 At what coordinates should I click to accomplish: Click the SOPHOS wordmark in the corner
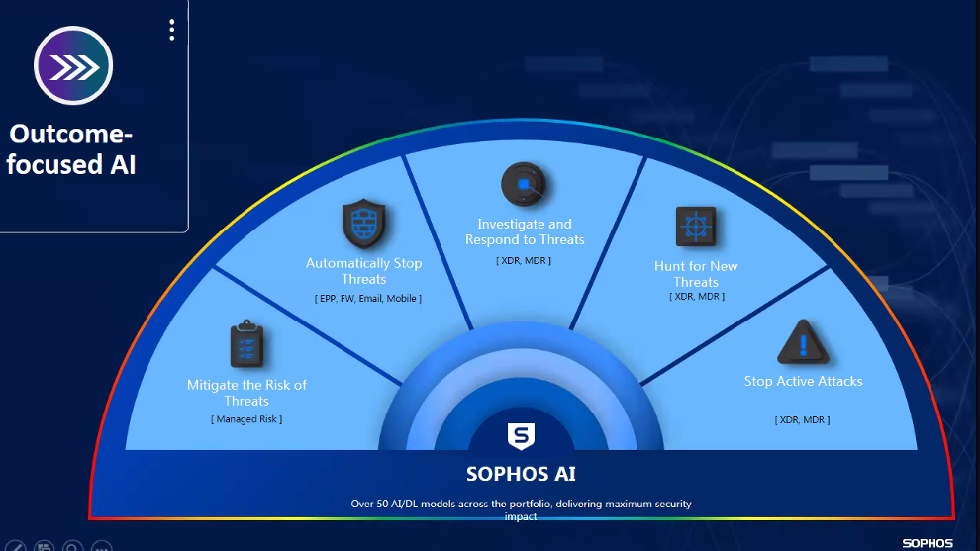pyautogui.click(x=928, y=543)
